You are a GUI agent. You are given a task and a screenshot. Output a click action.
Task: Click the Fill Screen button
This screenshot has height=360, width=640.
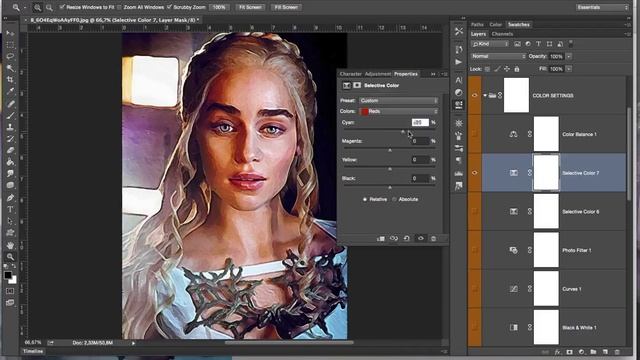(286, 7)
